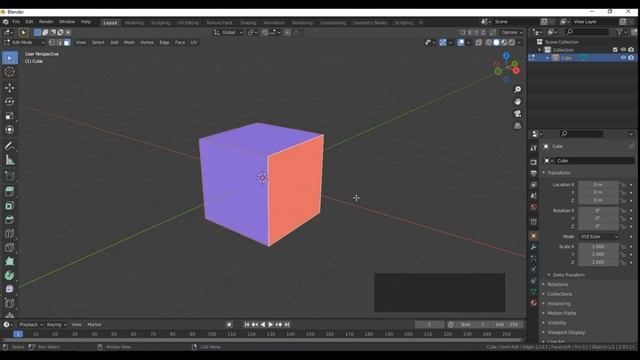Jump to the last frame endpoint
Viewport: 640px width, 360px height.
pyautogui.click(x=287, y=324)
